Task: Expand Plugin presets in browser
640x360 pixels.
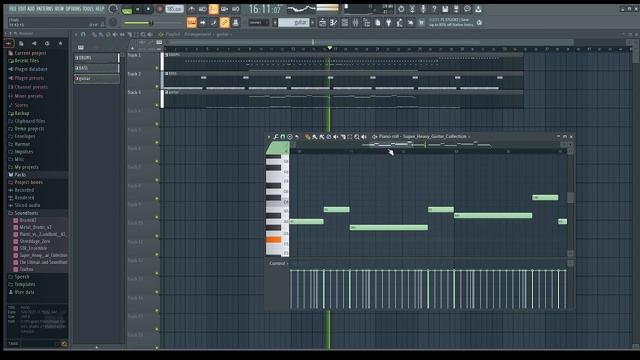Action: (x=29, y=78)
